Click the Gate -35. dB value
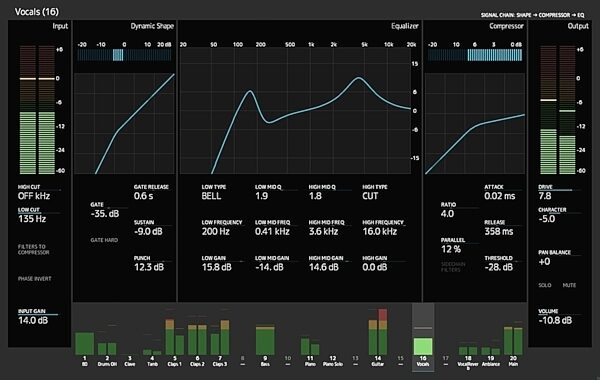Screen dimensions: 600x380 (x=104, y=214)
